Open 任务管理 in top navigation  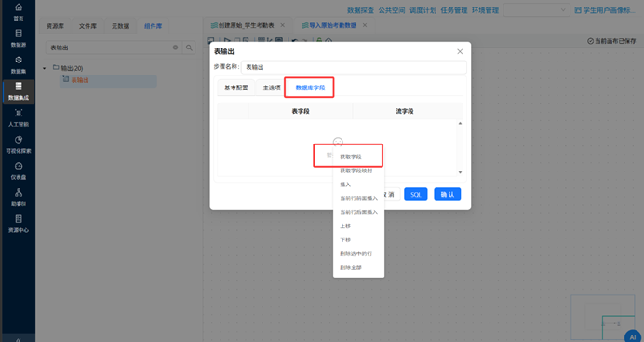[x=454, y=10]
